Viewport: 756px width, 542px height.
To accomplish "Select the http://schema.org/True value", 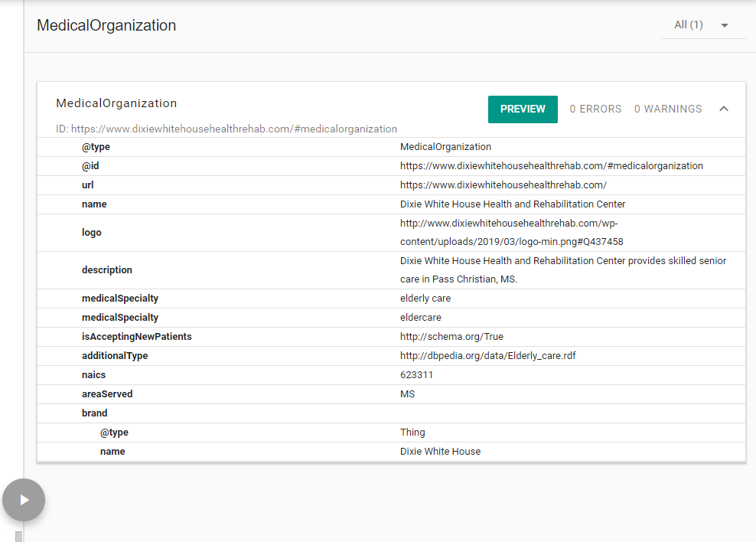I will pyautogui.click(x=451, y=337).
